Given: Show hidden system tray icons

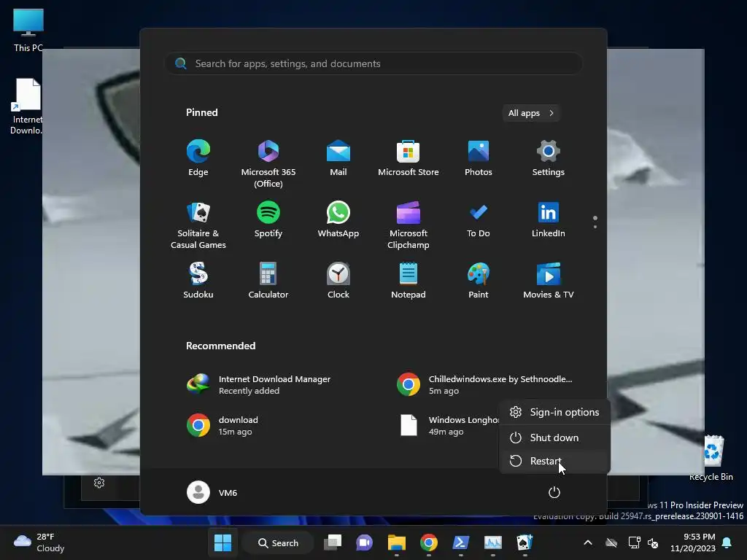Looking at the screenshot, I should 588,542.
